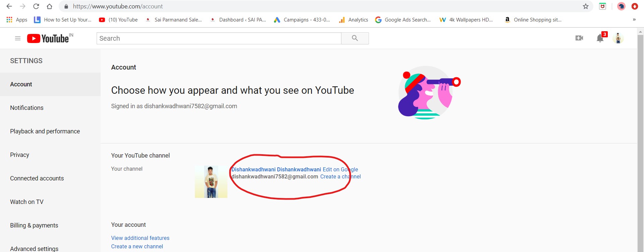Open Privacy settings in the sidebar
644x252 pixels.
(50, 155)
